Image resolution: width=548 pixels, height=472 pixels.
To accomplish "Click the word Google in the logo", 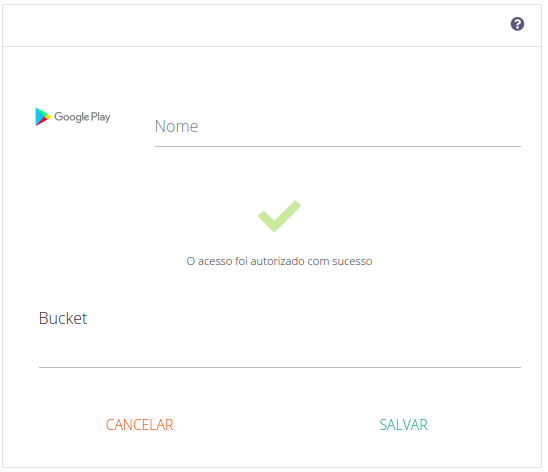I will [72, 117].
